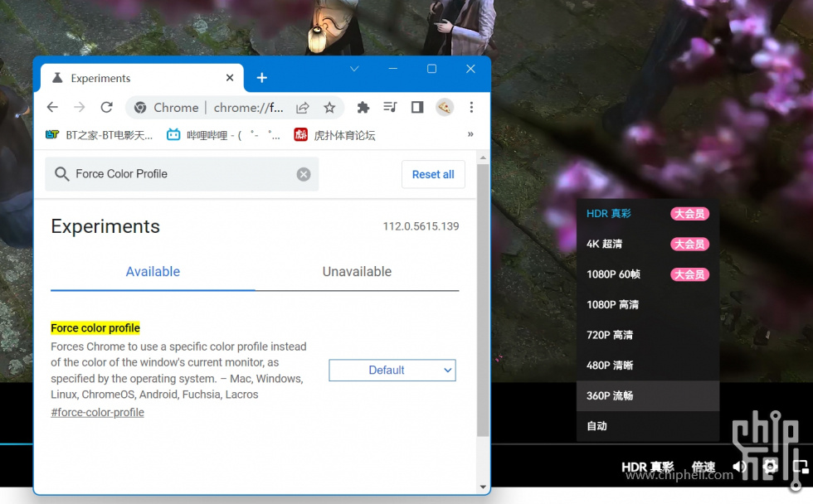Image resolution: width=813 pixels, height=504 pixels.
Task: Click the HDR 真彩 quality button in player bar
Action: click(648, 468)
